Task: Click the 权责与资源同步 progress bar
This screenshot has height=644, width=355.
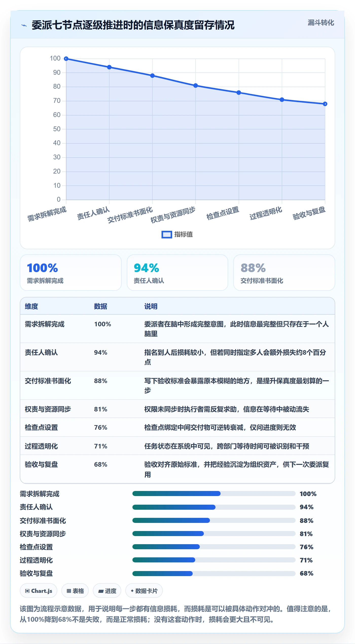Action: pos(214,534)
